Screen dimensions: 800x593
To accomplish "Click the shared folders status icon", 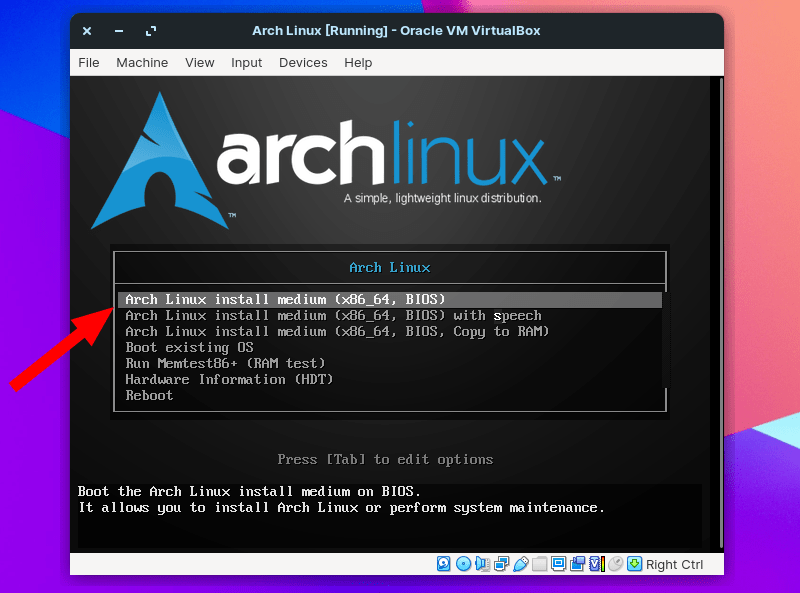I will [538, 564].
